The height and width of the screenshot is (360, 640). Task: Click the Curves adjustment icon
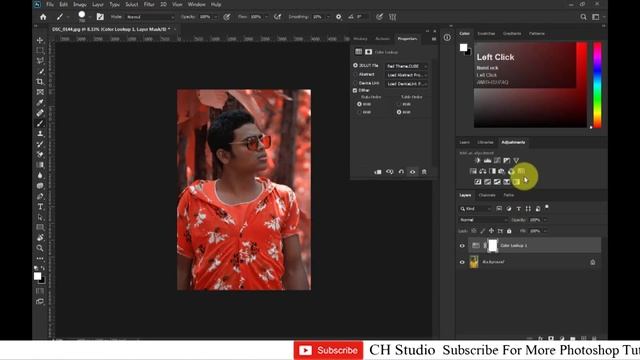pos(497,160)
